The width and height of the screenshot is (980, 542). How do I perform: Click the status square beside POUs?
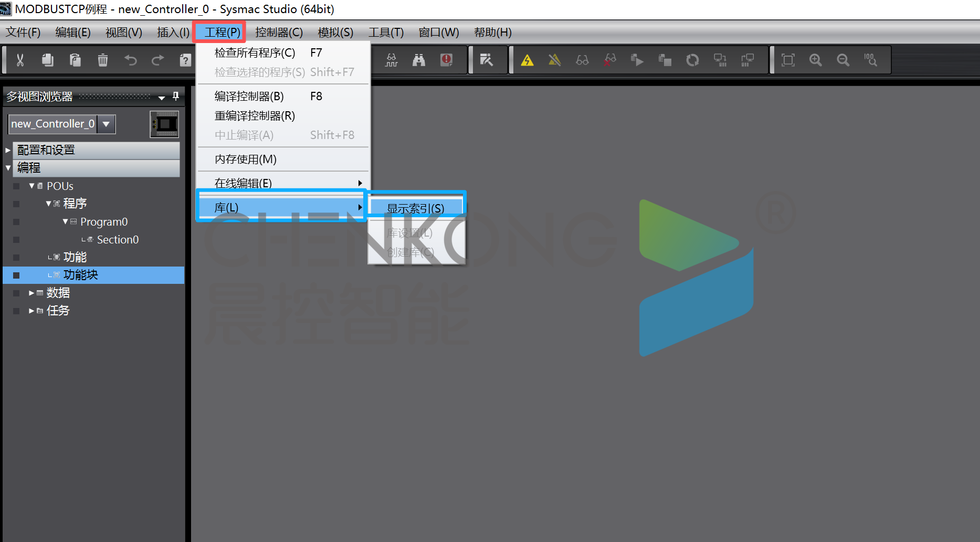coord(16,186)
